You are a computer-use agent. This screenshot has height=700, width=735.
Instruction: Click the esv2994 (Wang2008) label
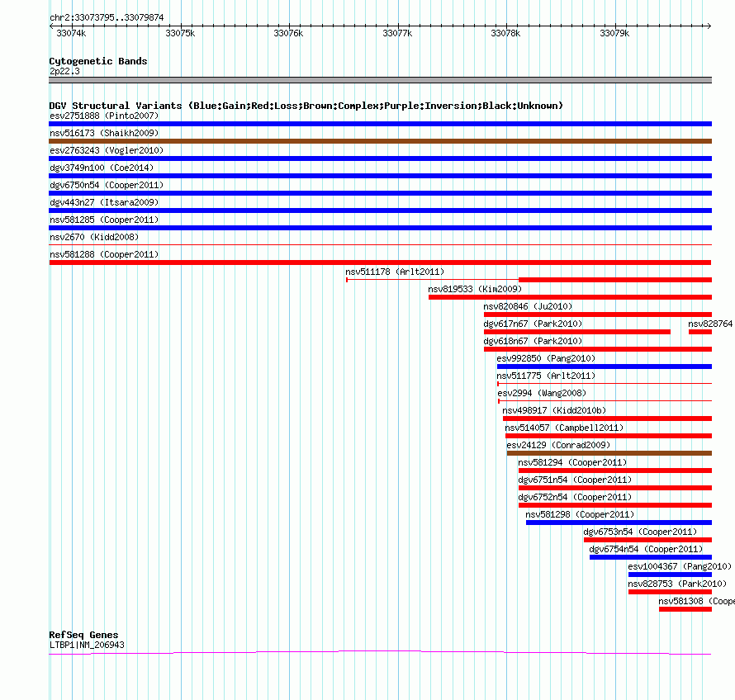click(542, 393)
